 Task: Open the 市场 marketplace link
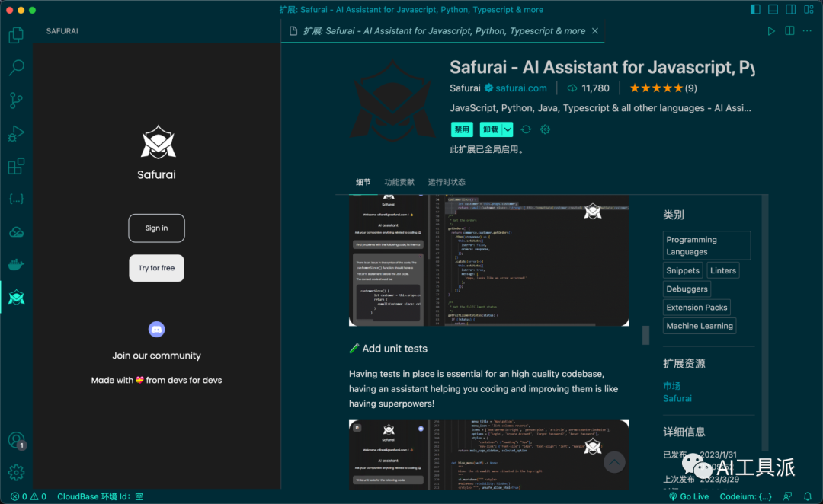[672, 385]
